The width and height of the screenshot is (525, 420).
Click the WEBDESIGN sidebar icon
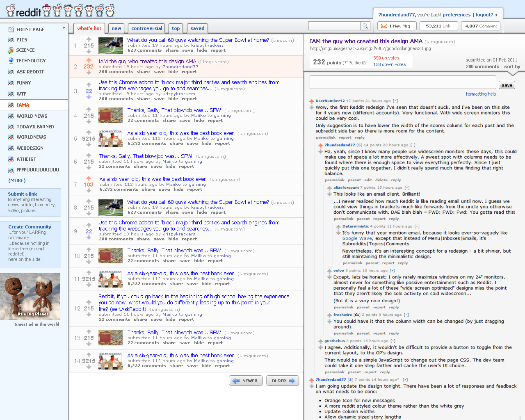11,148
